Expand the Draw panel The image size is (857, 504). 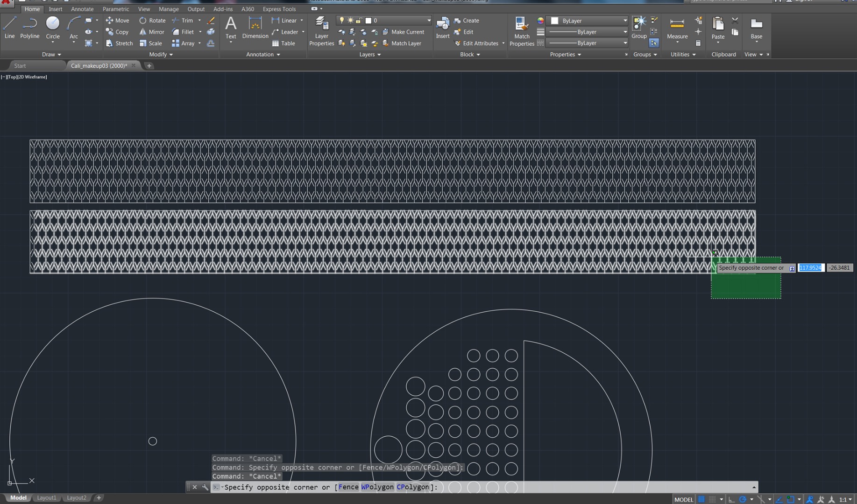[51, 55]
